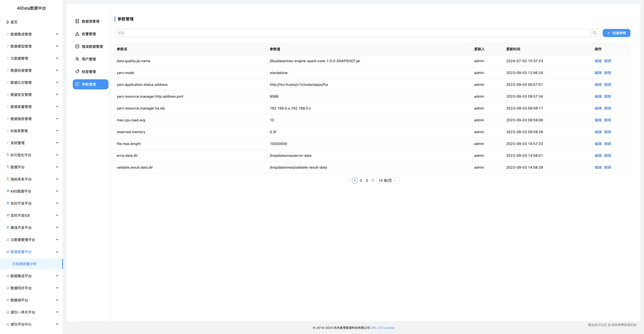Expand the 系统管理 menu chevron
The image size is (644, 334).
pyautogui.click(x=57, y=143)
